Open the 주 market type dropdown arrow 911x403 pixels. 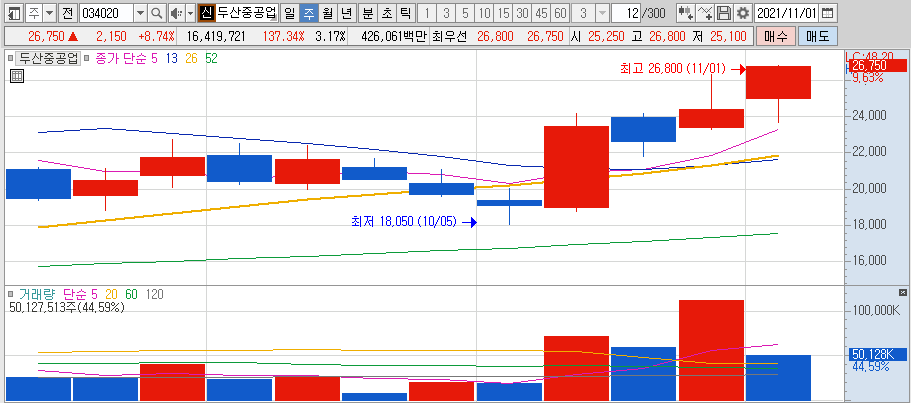coord(49,12)
